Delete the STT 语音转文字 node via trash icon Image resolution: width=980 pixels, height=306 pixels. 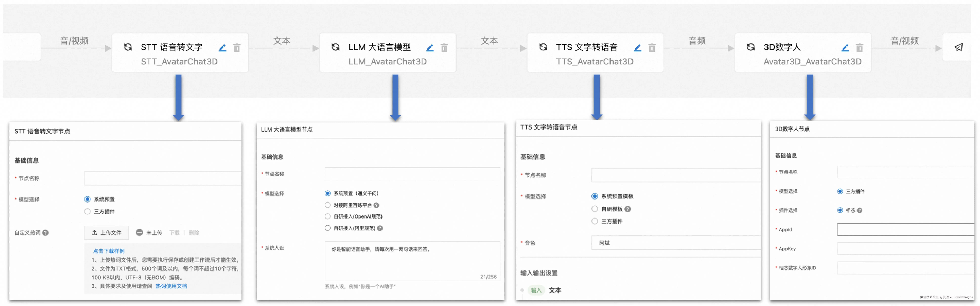237,48
